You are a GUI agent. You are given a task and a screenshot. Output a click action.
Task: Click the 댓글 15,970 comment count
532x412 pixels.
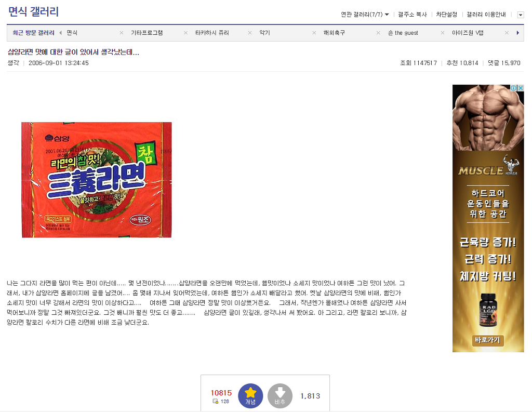[x=504, y=63]
